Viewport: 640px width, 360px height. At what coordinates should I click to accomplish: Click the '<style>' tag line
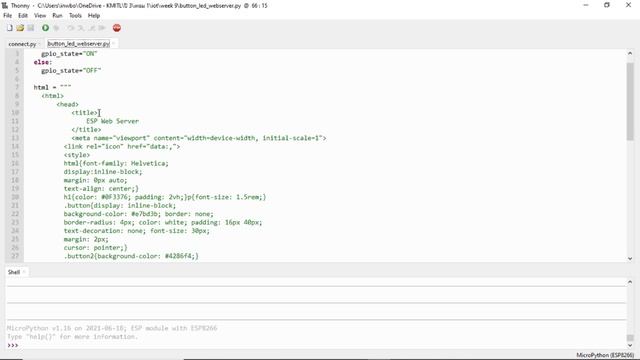77,155
